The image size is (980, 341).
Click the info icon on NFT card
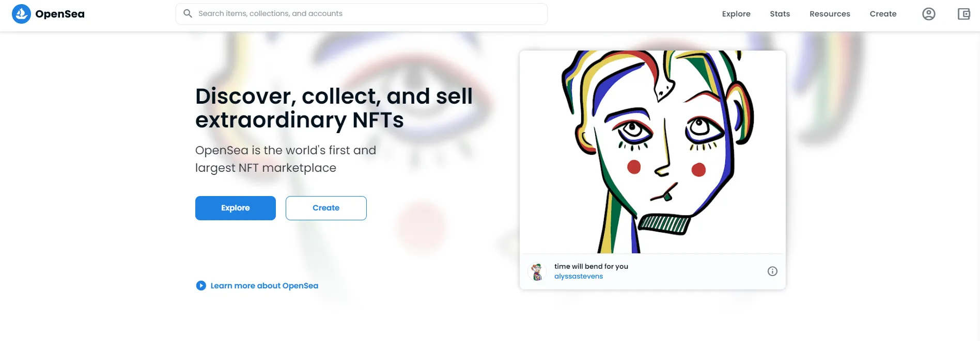click(772, 271)
